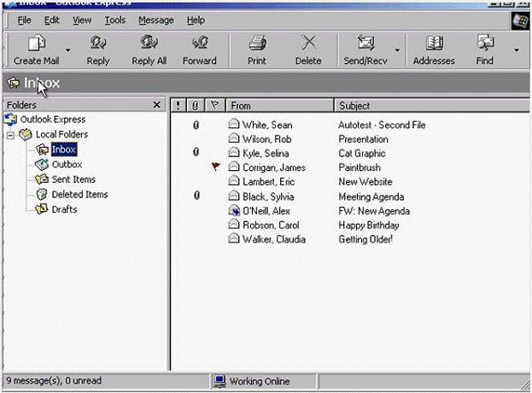
Task: Select the Deleted Items folder
Action: tap(79, 195)
